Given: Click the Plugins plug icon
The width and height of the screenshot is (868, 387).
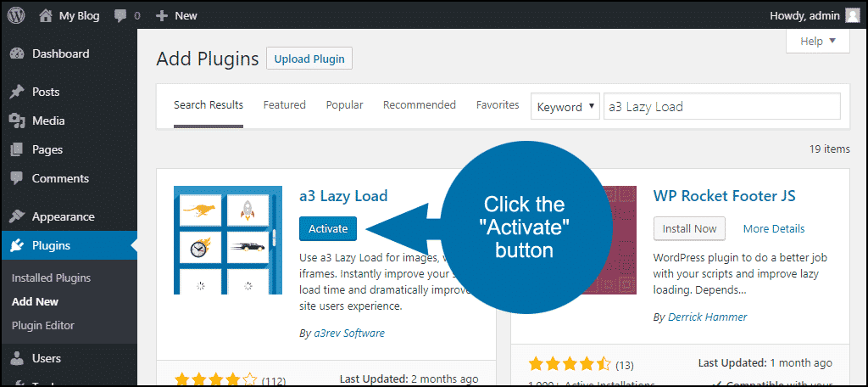Looking at the screenshot, I should tap(17, 245).
